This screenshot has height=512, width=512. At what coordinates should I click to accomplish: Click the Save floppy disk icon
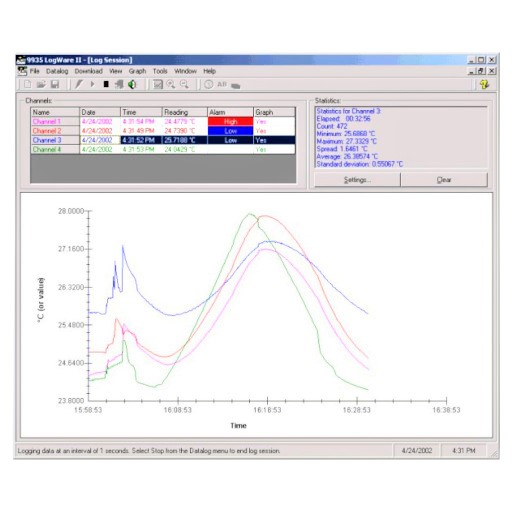[x=55, y=84]
